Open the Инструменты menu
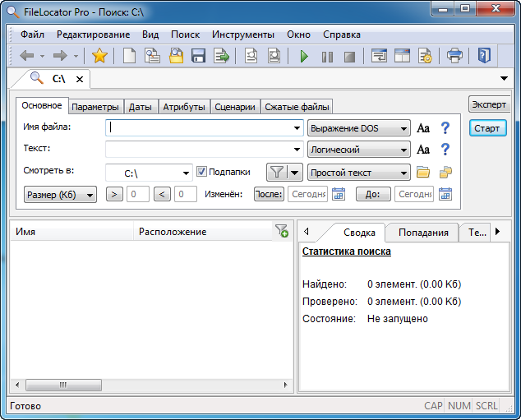The image size is (521, 420). click(x=243, y=35)
